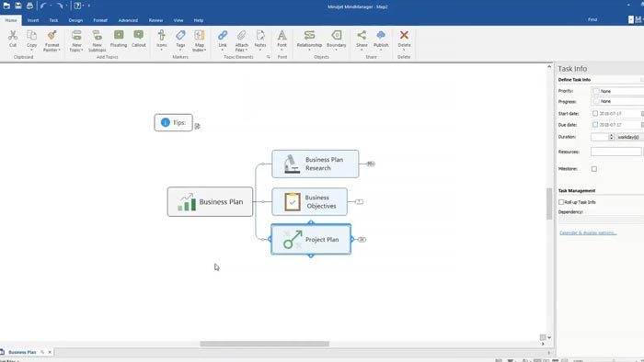Select the Business Plan central topic
This screenshot has width=644, height=362.
(211, 202)
